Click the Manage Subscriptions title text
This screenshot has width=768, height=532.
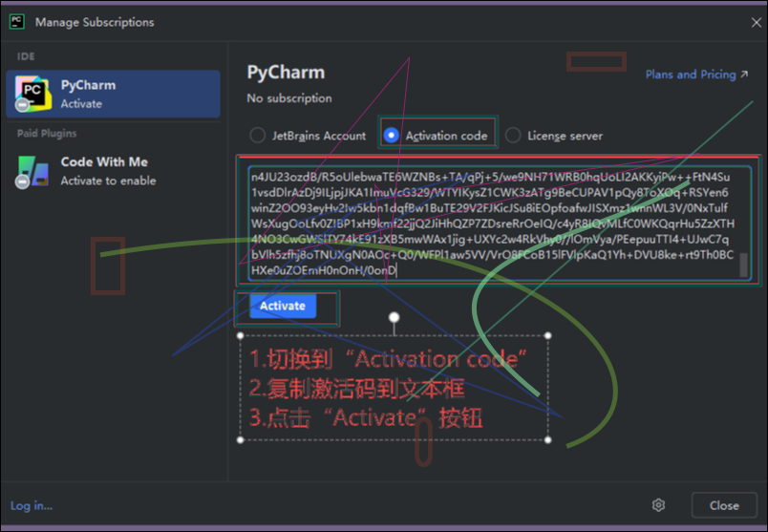tap(95, 23)
